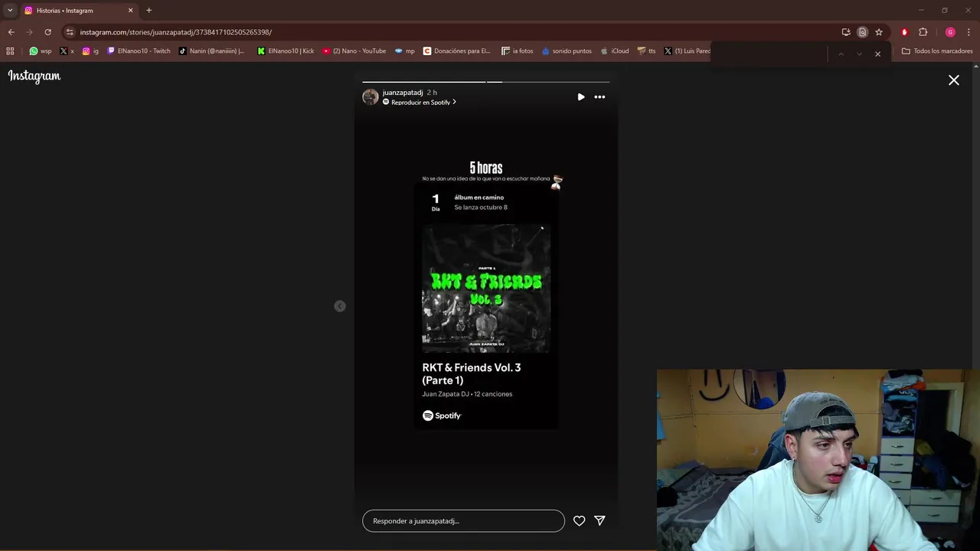The image size is (980, 551).
Task: Open the 'tts' bookmark
Action: click(x=647, y=51)
